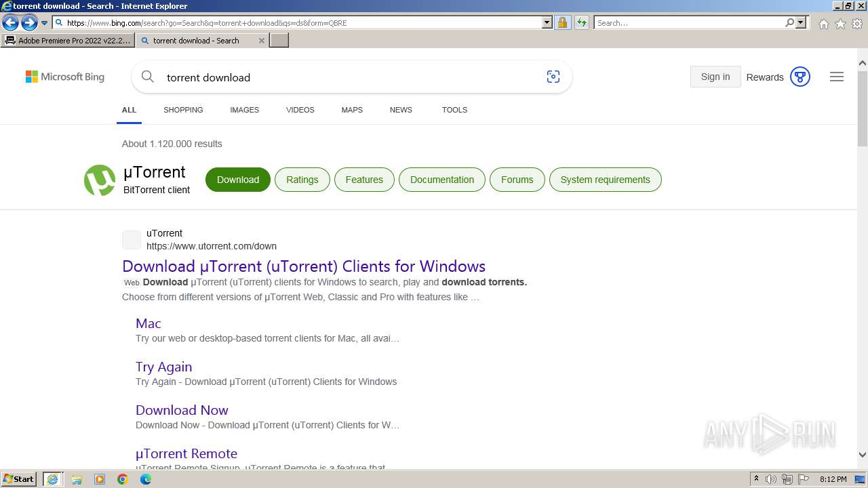868x488 pixels.
Task: Open visual search camera icon
Action: pyautogui.click(x=553, y=77)
